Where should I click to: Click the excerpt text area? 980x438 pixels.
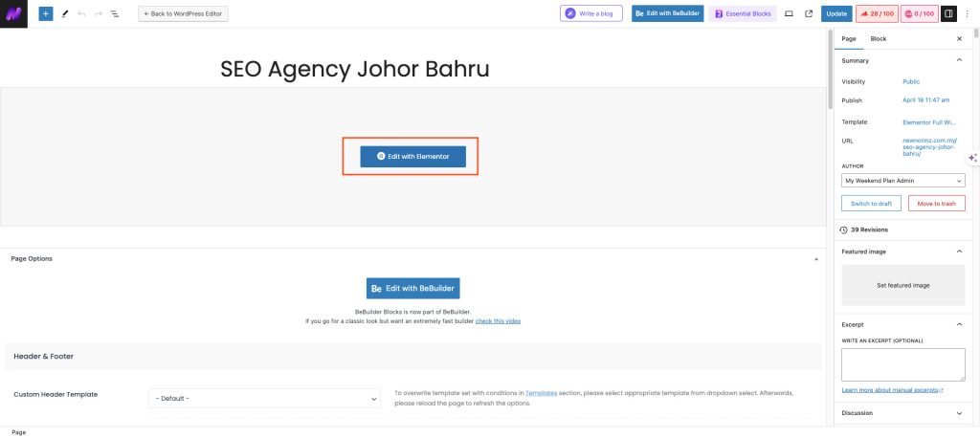tap(902, 364)
